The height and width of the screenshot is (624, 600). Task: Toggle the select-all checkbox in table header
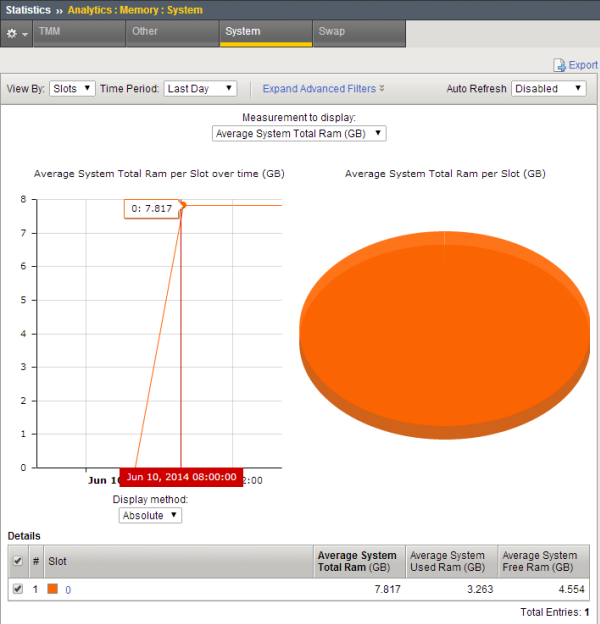click(15, 561)
